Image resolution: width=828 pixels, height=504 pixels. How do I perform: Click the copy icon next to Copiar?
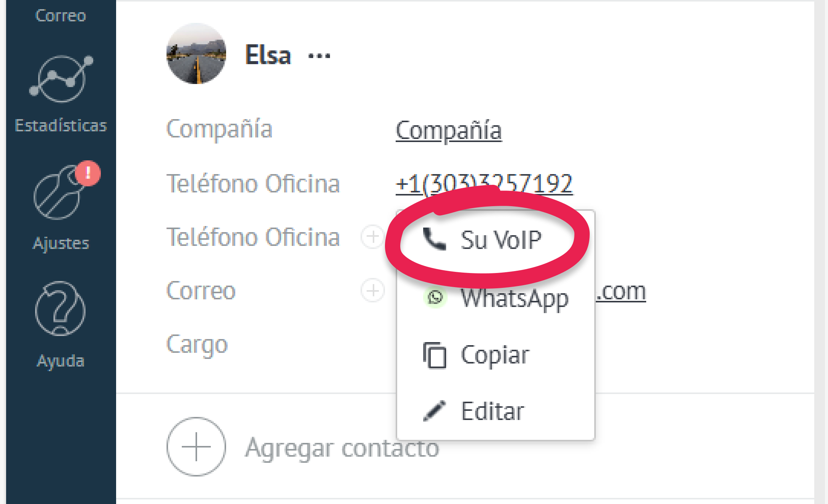435,355
